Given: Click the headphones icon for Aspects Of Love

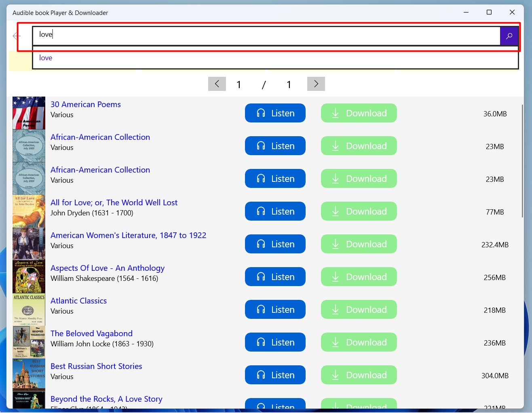Looking at the screenshot, I should coord(261,276).
